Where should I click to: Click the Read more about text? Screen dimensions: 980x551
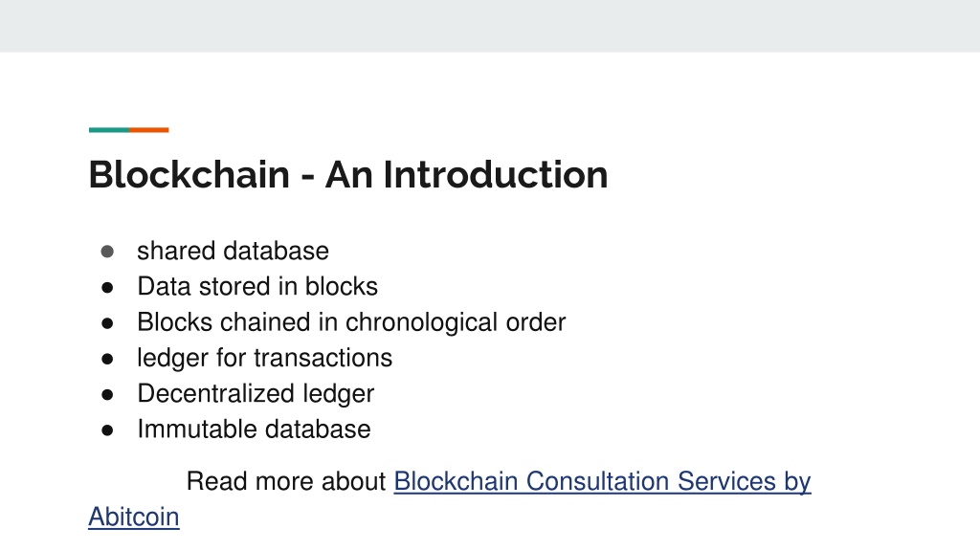pos(286,482)
